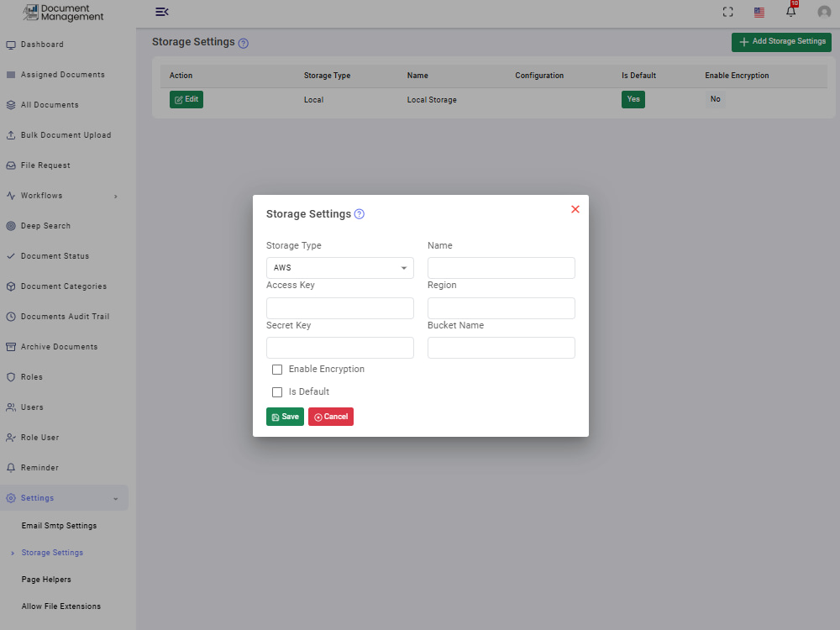The width and height of the screenshot is (840, 630).
Task: Click the Bulk Document Upload icon
Action: 11,135
